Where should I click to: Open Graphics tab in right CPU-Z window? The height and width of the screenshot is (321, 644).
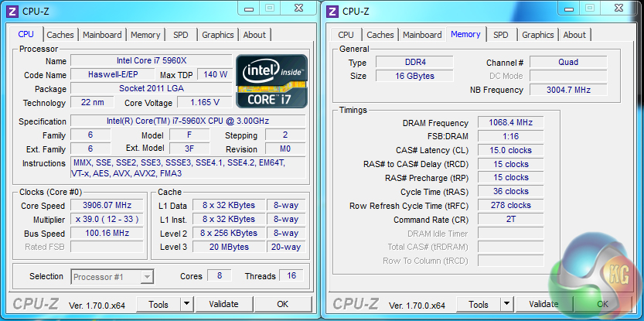(x=537, y=35)
